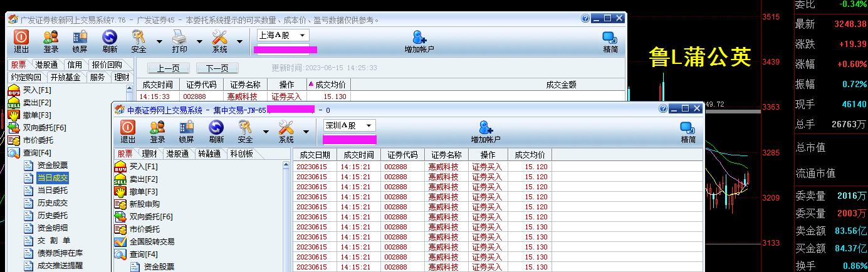The height and width of the screenshot is (272, 868).
Task: Expand 打印 dropdown arrow in 广发证券 toolbar
Action: point(199,43)
